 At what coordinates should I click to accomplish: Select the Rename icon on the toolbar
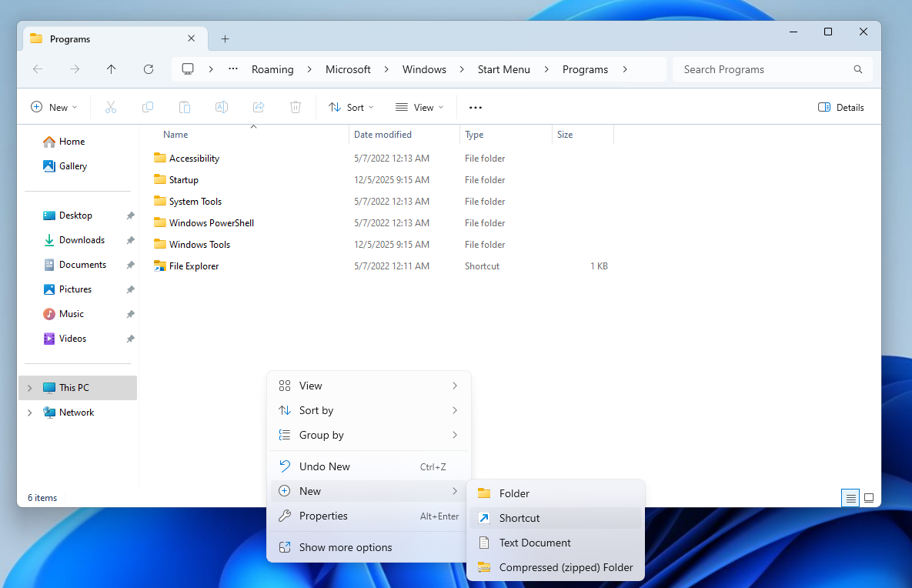tap(222, 107)
